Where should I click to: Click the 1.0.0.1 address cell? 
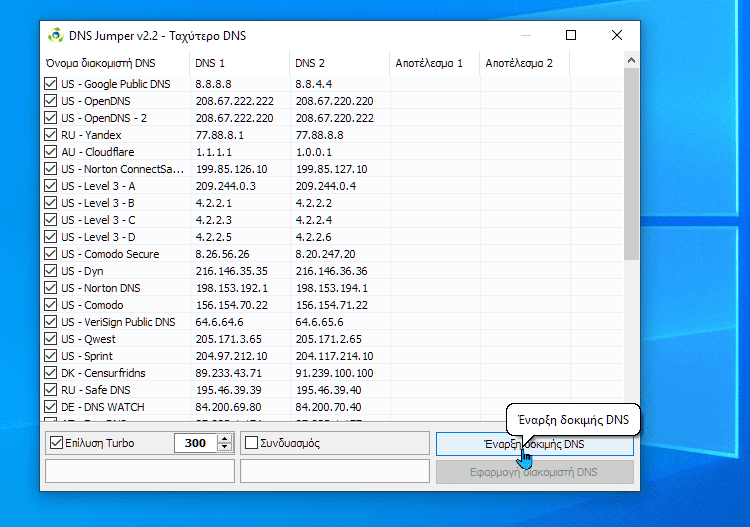pos(313,152)
